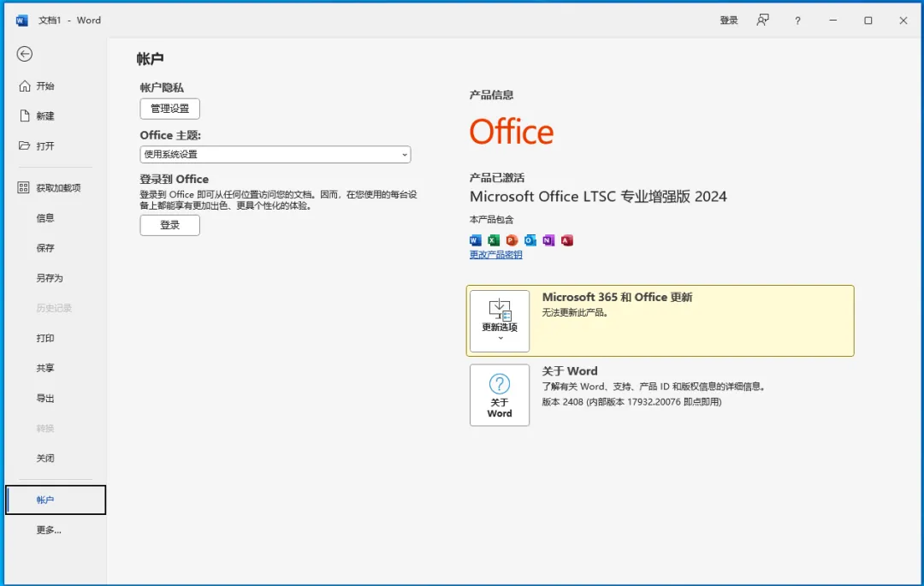Click the Word app icon under 本产品包含
The height and width of the screenshot is (586, 924).
(476, 240)
